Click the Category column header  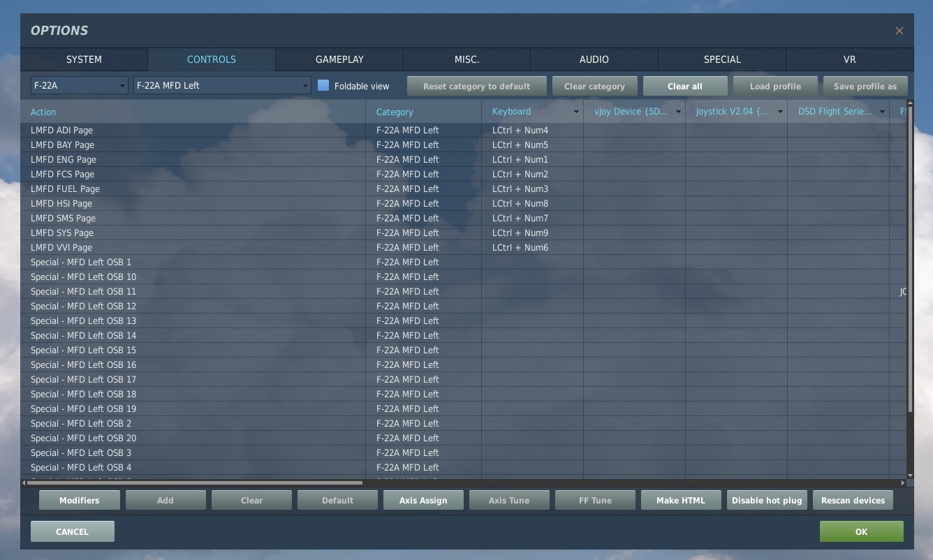tap(423, 112)
